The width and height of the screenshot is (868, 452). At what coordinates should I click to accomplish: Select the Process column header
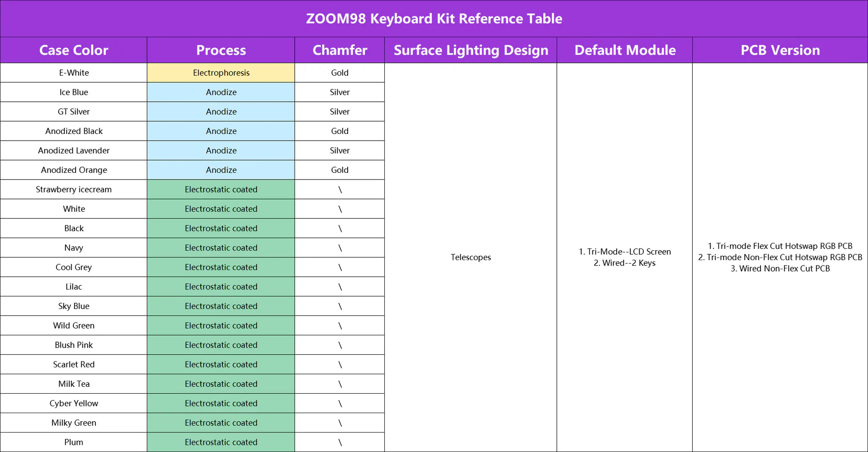pyautogui.click(x=221, y=50)
